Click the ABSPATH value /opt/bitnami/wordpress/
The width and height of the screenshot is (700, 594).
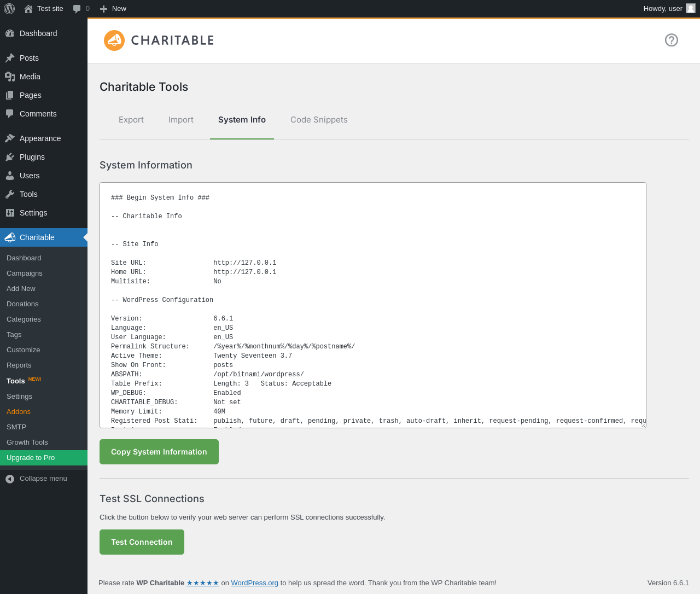click(x=259, y=375)
